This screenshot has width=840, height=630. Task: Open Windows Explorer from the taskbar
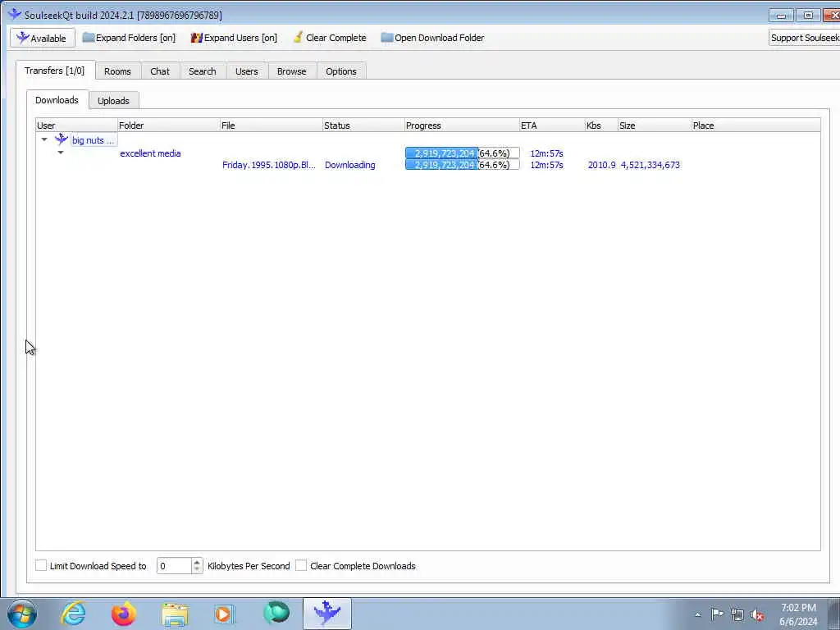click(175, 614)
